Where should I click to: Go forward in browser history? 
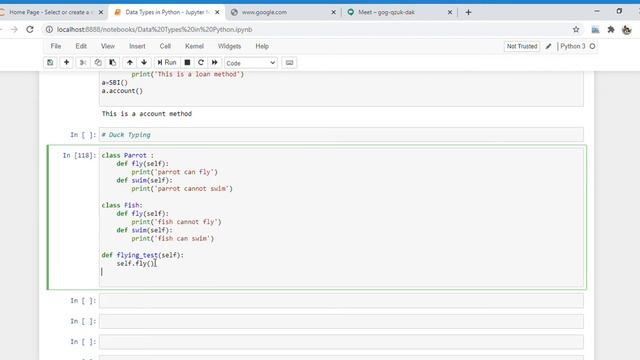click(14, 29)
